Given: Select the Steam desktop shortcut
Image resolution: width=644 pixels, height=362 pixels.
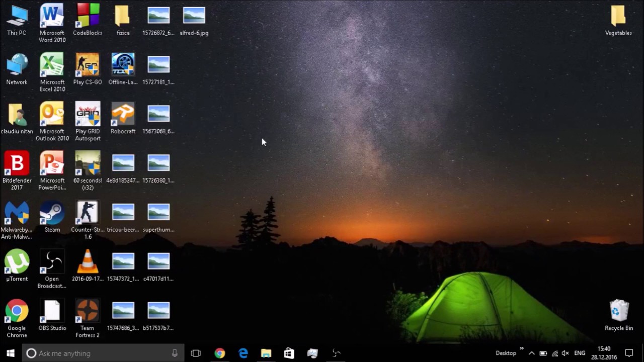Looking at the screenshot, I should pyautogui.click(x=52, y=217).
